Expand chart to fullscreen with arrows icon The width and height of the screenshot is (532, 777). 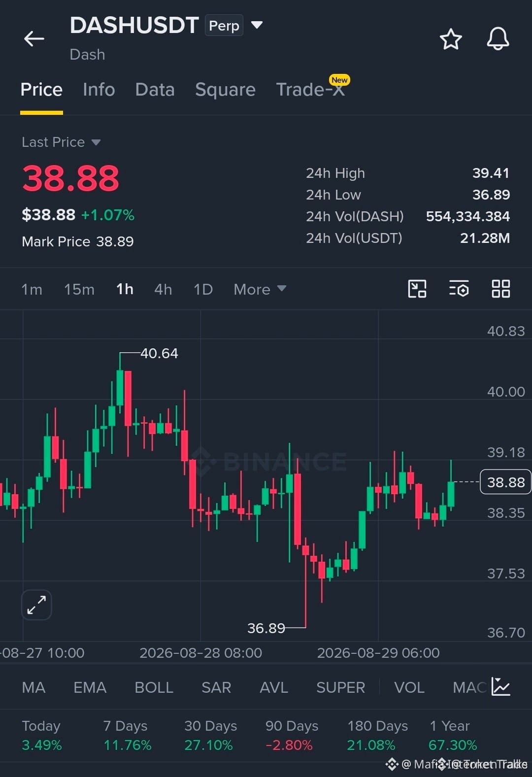click(36, 605)
